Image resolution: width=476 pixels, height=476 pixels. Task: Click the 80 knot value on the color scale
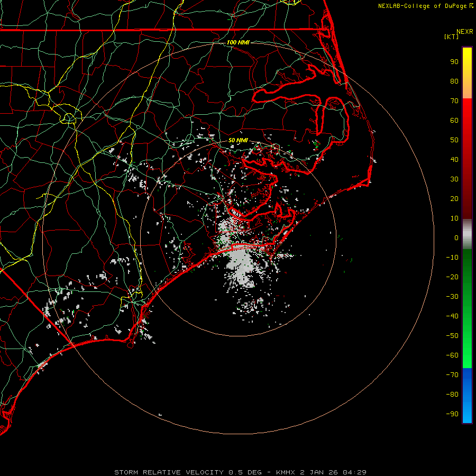[x=454, y=81]
